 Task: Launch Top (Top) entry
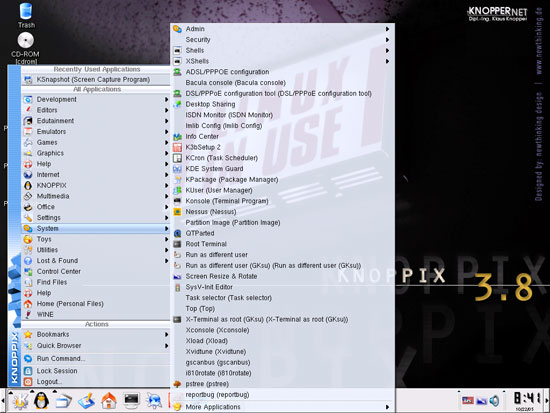pos(283,308)
